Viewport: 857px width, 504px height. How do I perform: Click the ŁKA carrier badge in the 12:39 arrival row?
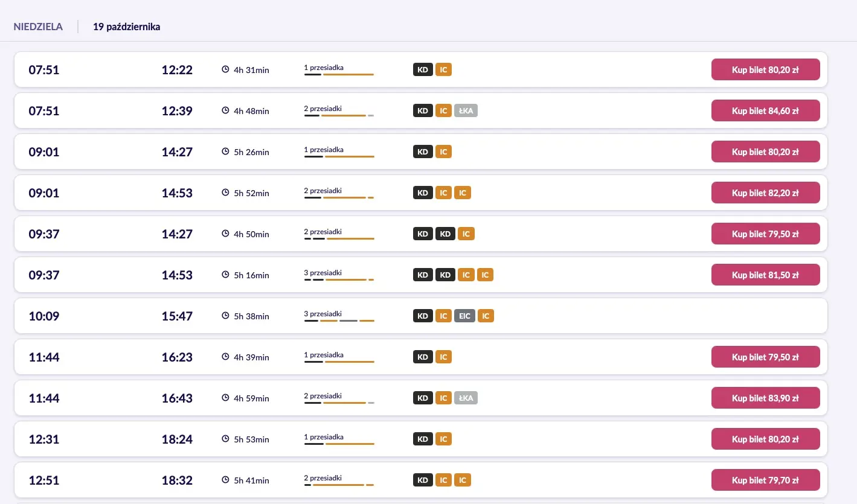[466, 110]
